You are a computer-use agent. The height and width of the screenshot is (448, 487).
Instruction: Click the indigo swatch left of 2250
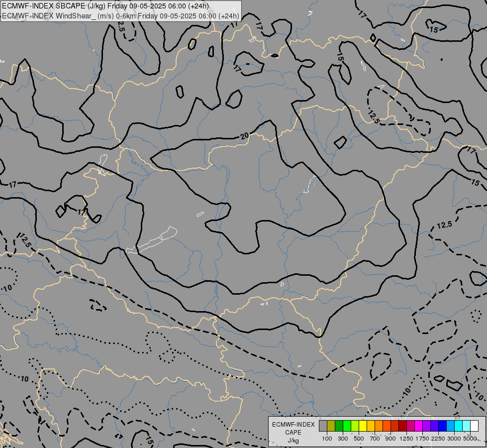435,426
